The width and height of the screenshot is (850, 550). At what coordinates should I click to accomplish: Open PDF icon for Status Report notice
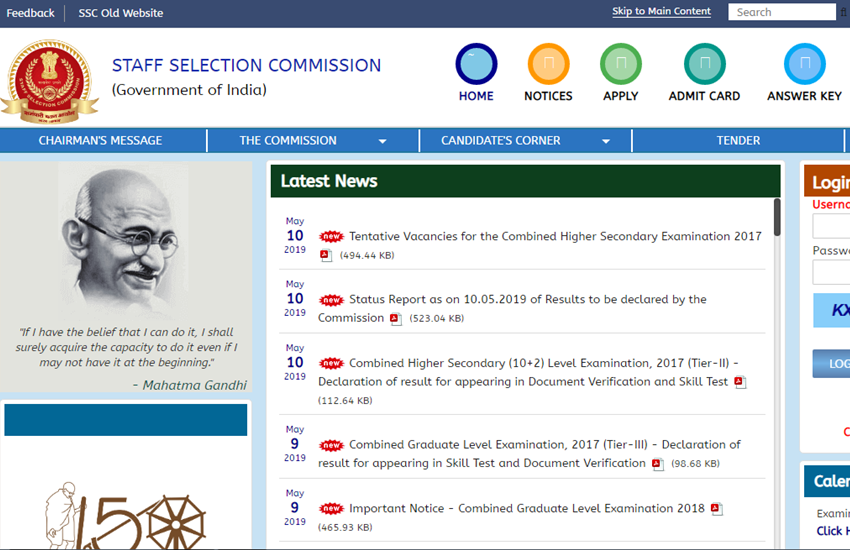click(x=396, y=319)
